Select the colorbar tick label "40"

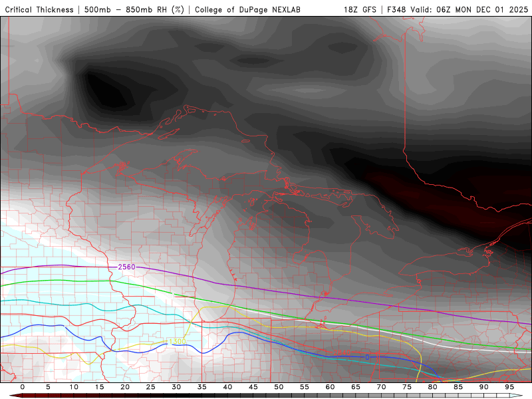[x=227, y=387]
